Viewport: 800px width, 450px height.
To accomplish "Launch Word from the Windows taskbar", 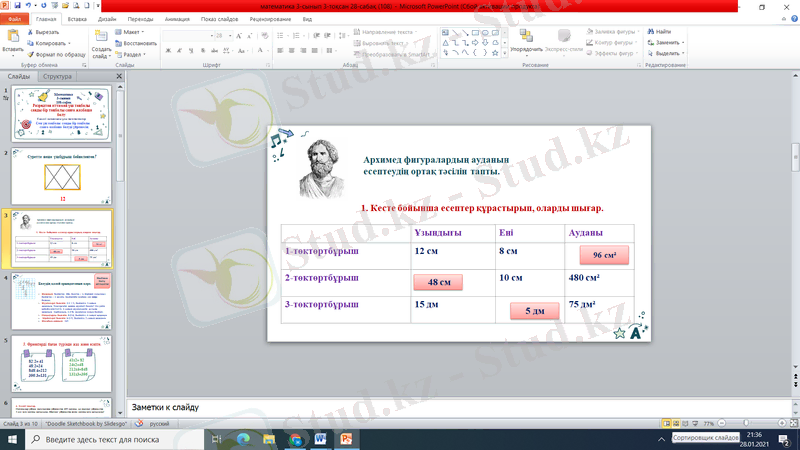I will point(321,439).
